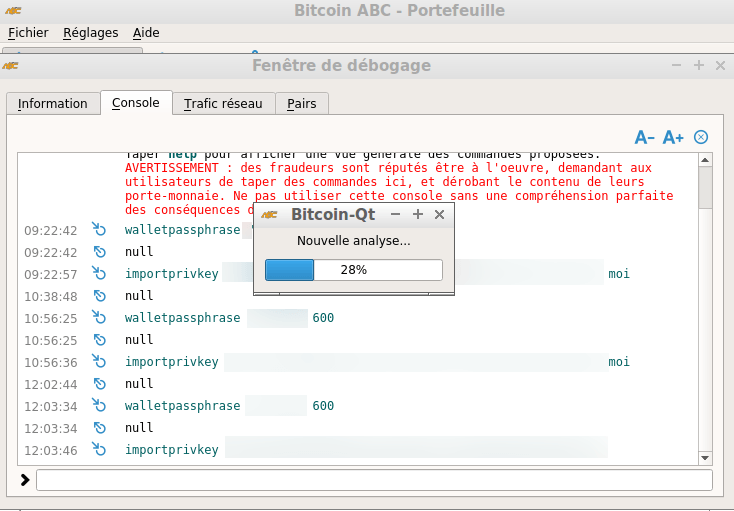Click the Nouvelle analyse progress bar at 28%
Image resolution: width=734 pixels, height=511 pixels.
click(354, 270)
